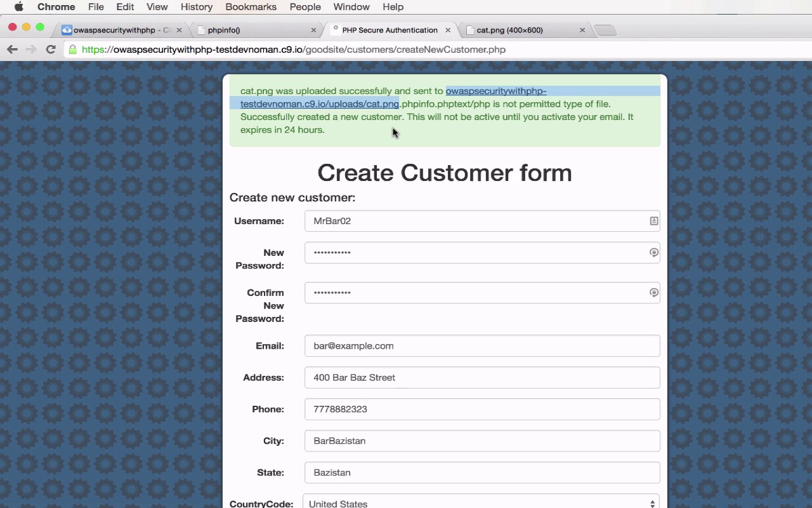Click the State input field
Image resolution: width=812 pixels, height=508 pixels.
tap(482, 473)
